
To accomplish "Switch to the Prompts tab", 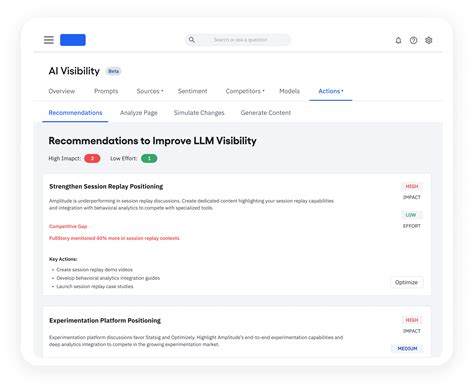I will click(106, 91).
